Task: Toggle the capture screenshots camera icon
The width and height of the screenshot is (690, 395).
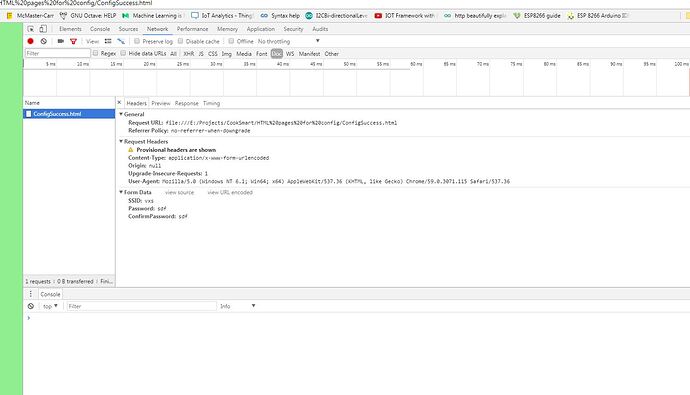Action: 61,41
